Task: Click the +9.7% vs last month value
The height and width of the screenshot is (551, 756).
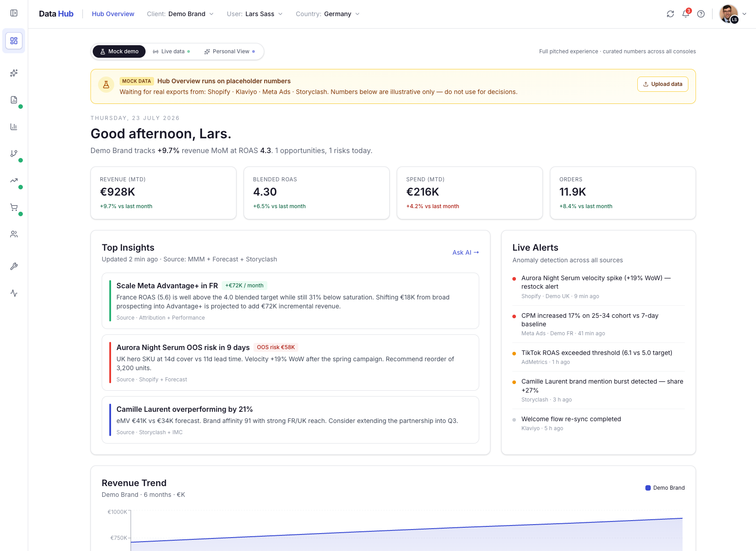Action: [x=126, y=206]
